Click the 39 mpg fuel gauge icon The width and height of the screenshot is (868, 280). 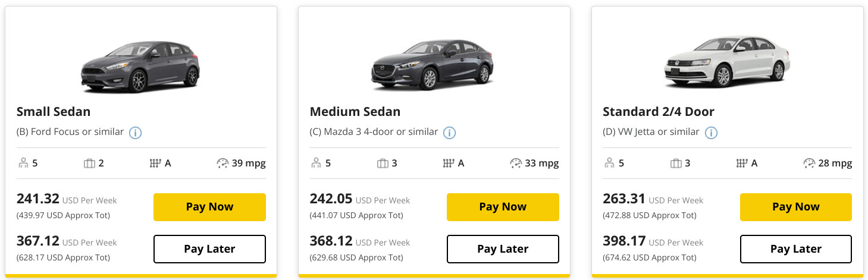point(223,163)
